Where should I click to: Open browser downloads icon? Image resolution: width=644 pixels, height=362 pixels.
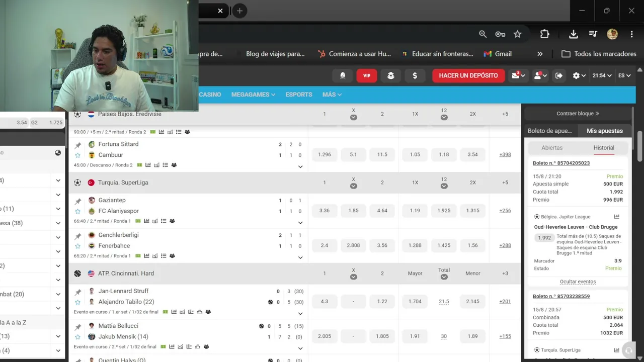coord(573,34)
